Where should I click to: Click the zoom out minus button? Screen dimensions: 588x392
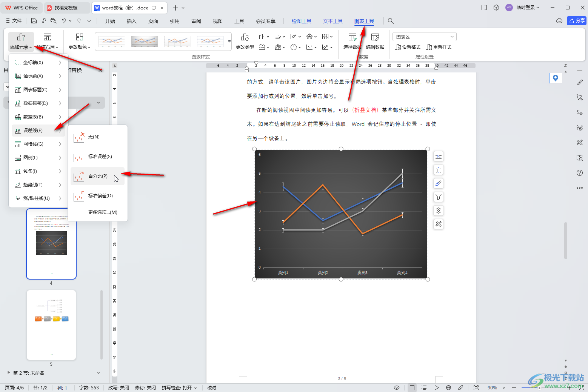point(514,388)
